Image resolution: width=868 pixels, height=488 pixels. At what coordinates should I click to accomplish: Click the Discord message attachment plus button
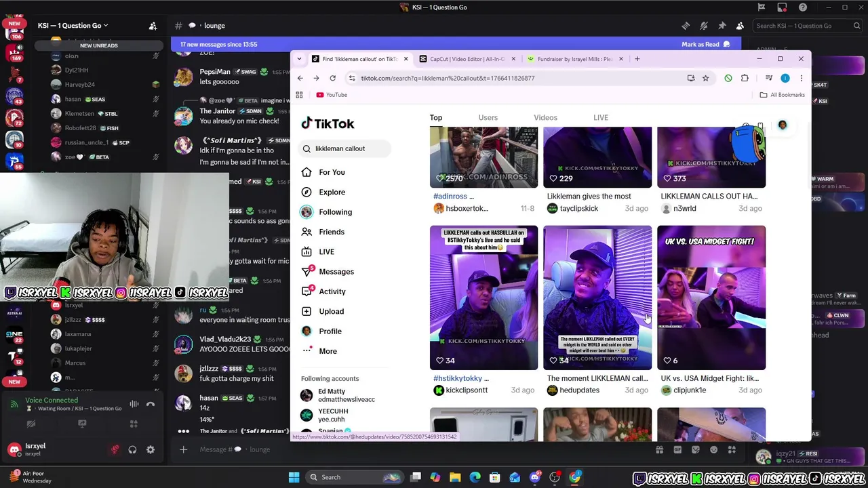(183, 449)
